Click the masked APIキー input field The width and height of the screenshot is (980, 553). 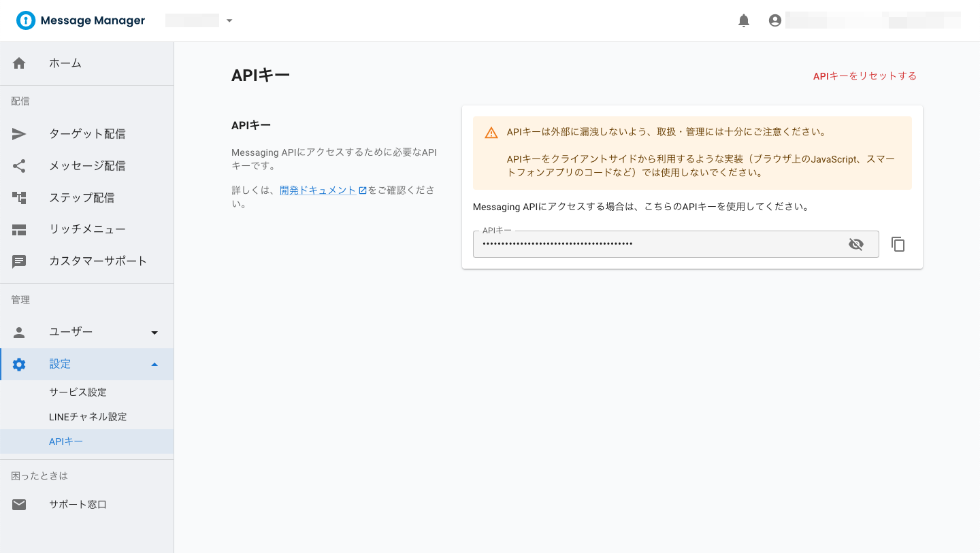676,244
